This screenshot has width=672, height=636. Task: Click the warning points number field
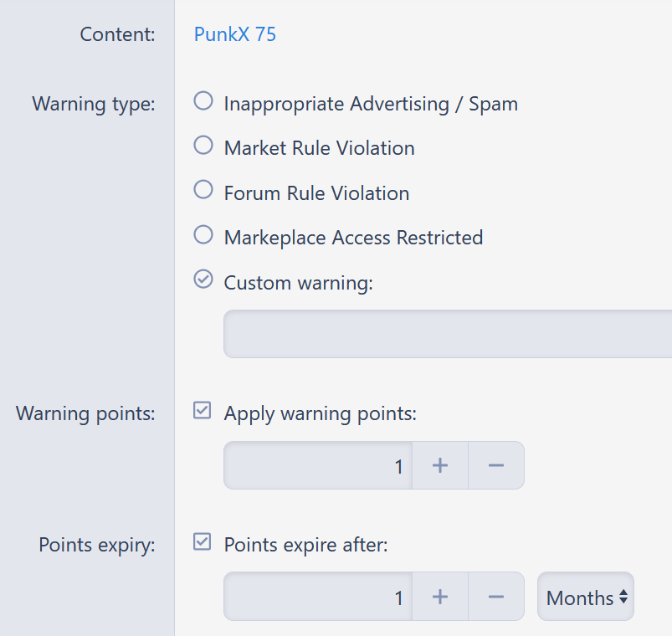318,465
